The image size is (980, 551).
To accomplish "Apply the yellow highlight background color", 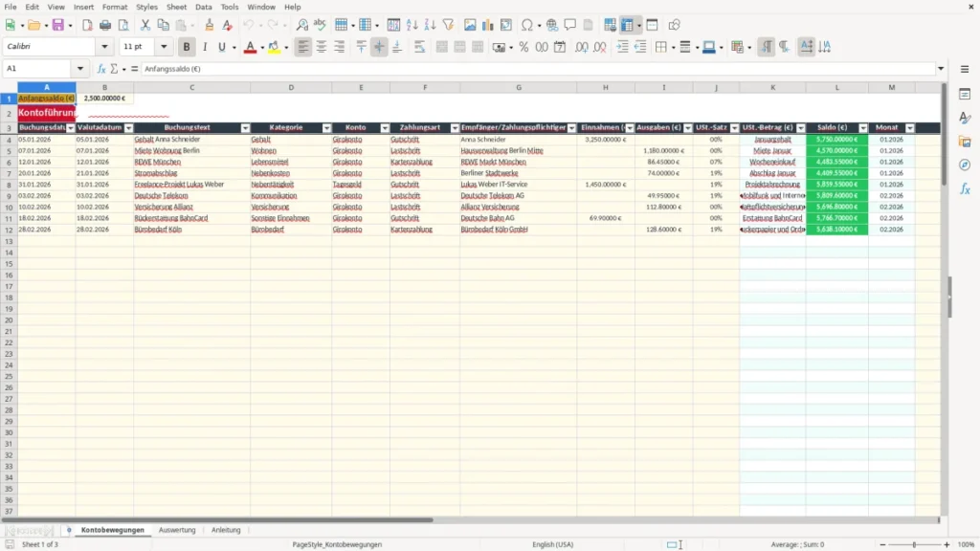I will 274,47.
